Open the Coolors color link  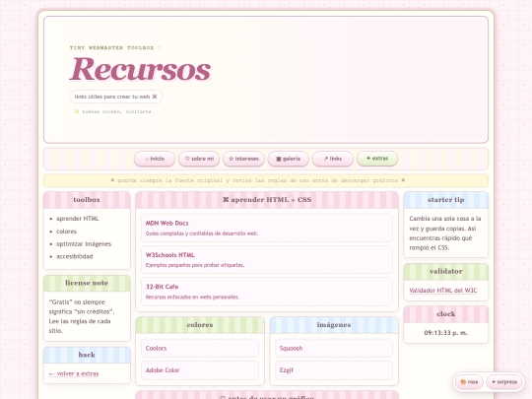200,348
